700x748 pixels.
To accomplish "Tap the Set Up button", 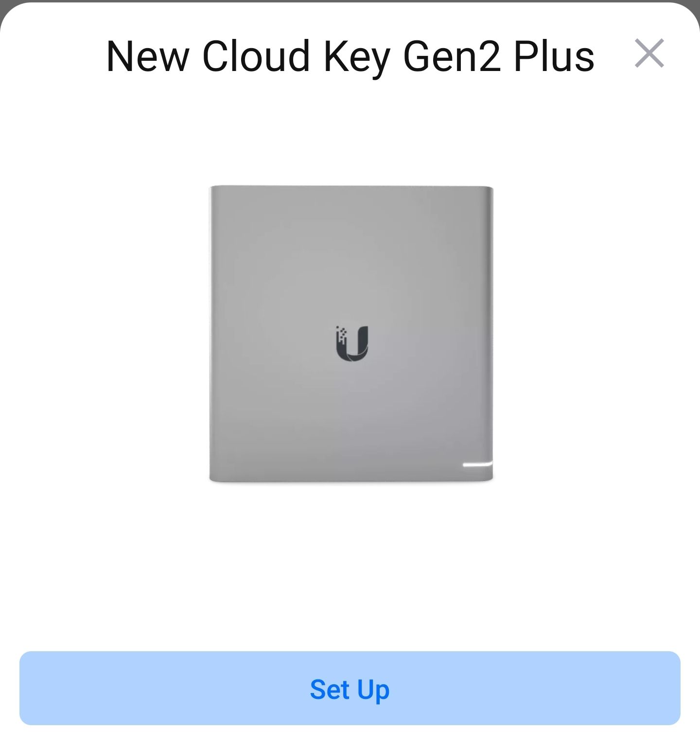I will (x=350, y=688).
